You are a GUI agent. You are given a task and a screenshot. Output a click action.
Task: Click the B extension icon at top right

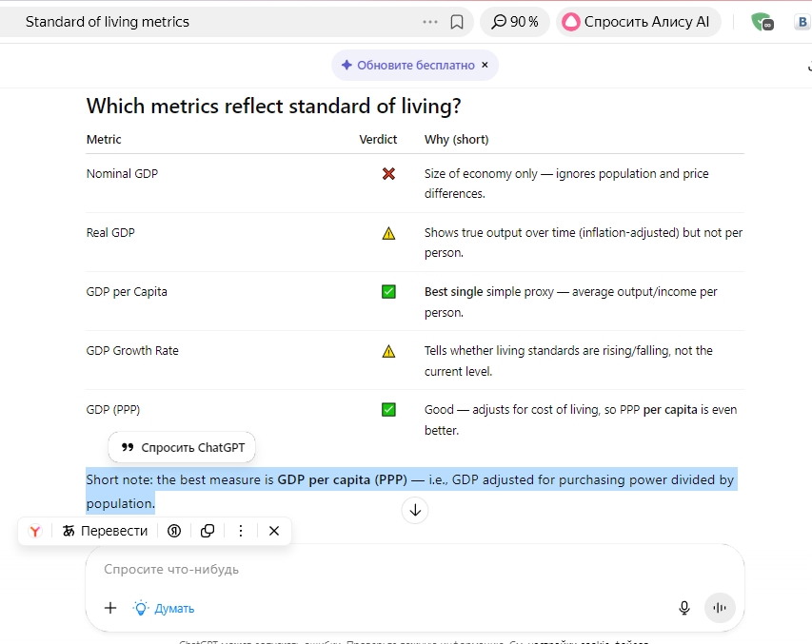click(802, 22)
